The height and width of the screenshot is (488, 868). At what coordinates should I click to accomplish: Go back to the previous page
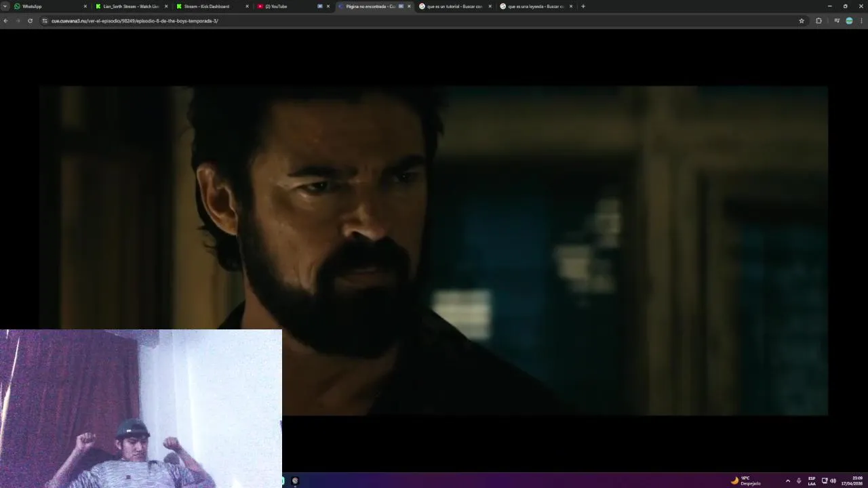[5, 21]
